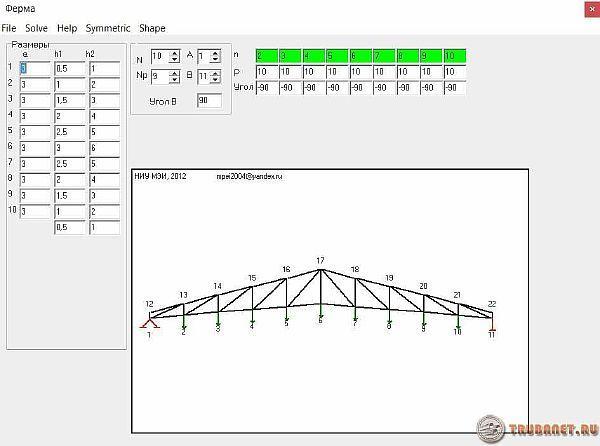Open the Help menu
This screenshot has height=446, width=600.
pos(67,28)
